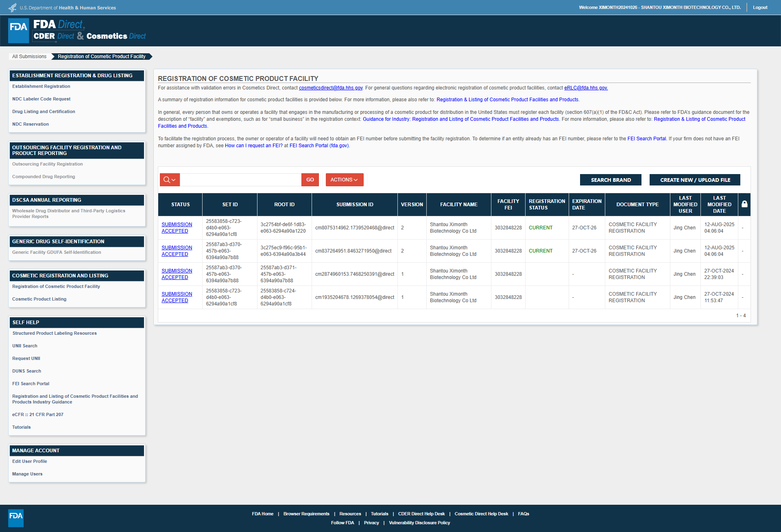This screenshot has width=781, height=532.
Task: Click the SEARCH BRAND button
Action: pos(611,180)
